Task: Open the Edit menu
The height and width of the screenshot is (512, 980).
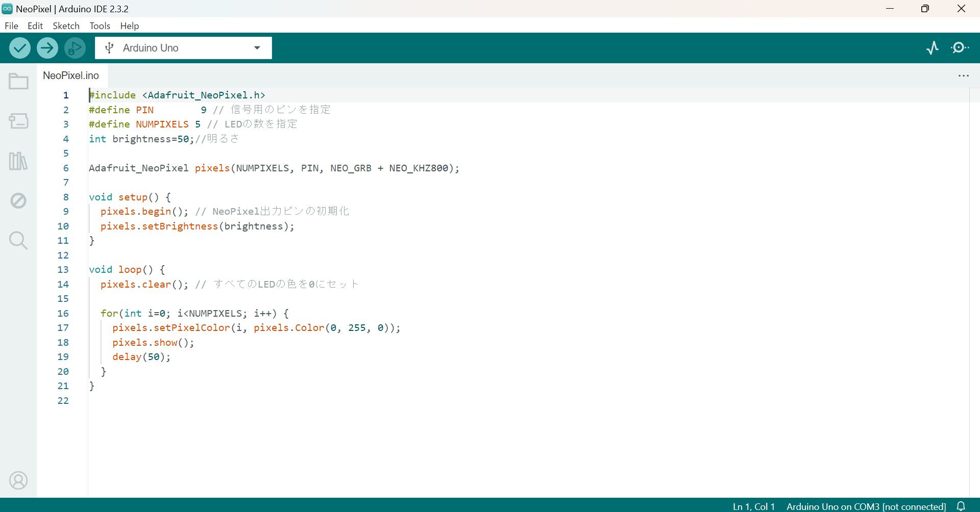Action: click(x=35, y=26)
